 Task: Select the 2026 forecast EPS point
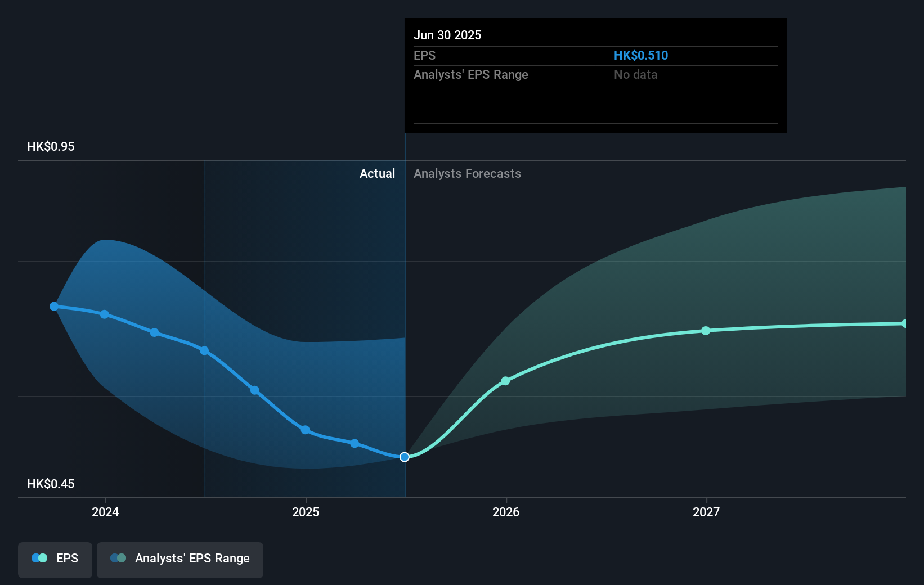coord(505,381)
